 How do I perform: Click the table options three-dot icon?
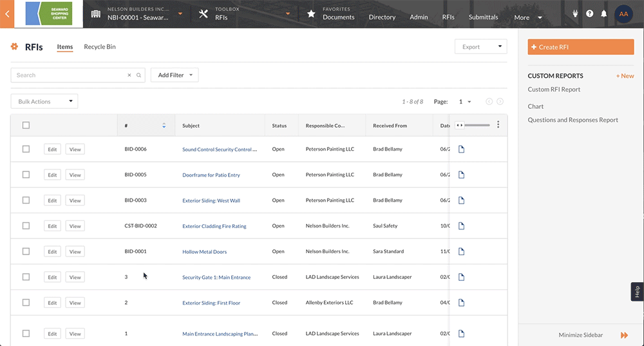498,125
